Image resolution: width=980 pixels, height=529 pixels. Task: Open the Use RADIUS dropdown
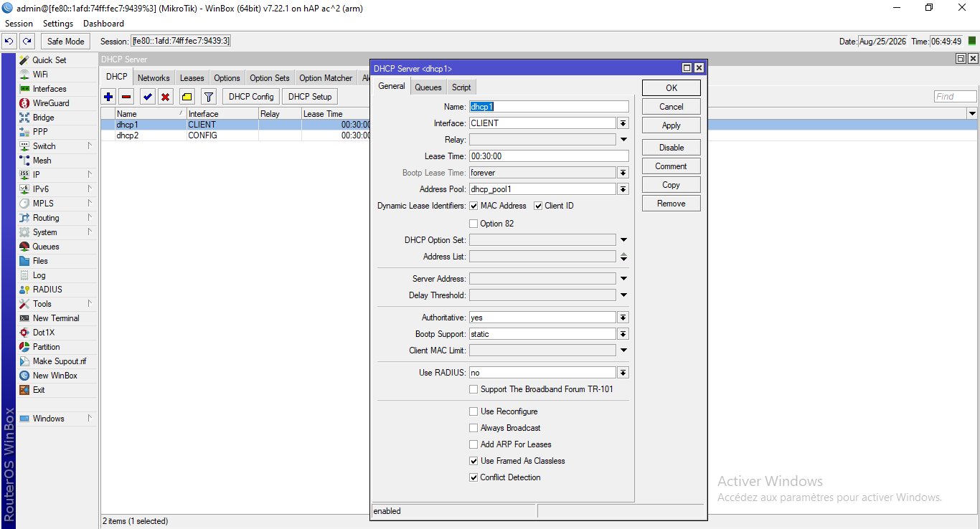[x=623, y=373]
